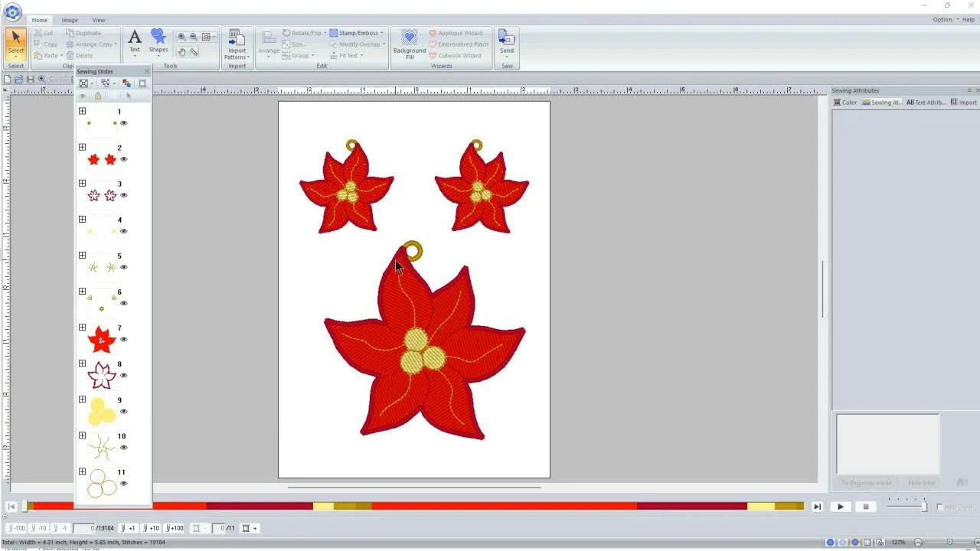Viewport: 980px width, 551px height.
Task: Select the Measure tool
Action: click(194, 52)
